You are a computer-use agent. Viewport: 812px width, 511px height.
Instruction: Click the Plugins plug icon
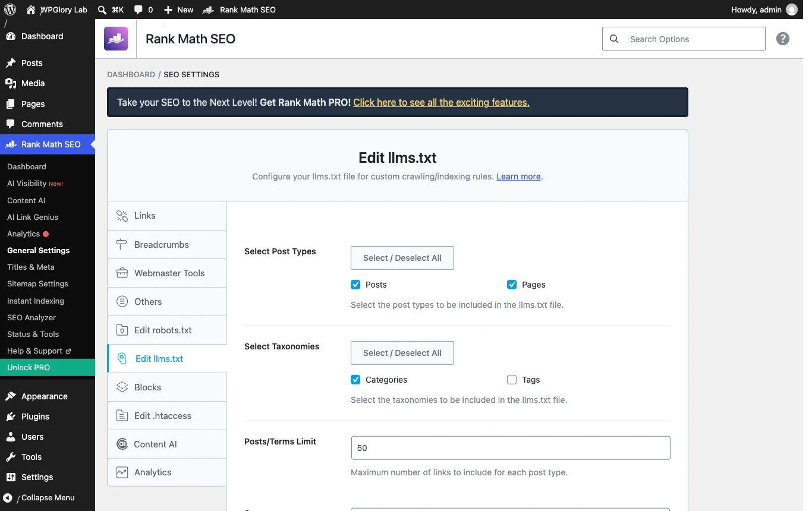[11, 417]
